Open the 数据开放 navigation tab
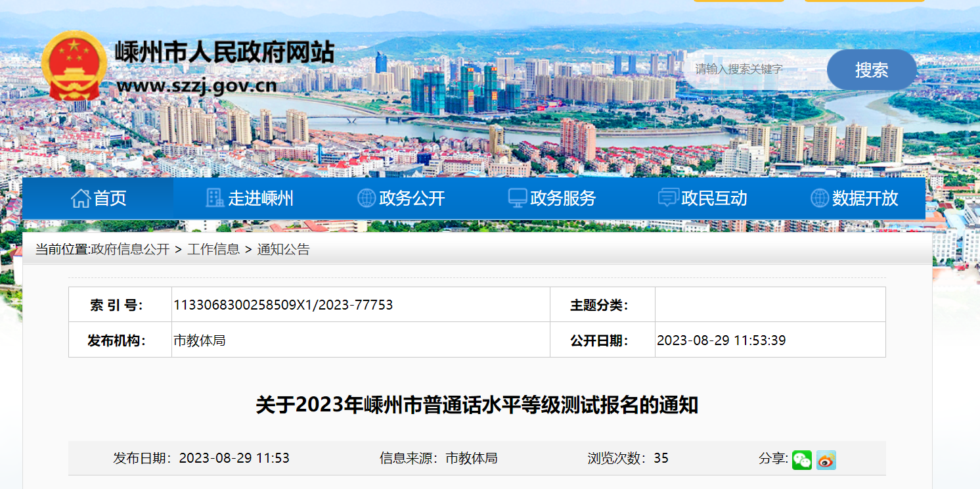Screen dimensions: 980x489 pos(853,198)
